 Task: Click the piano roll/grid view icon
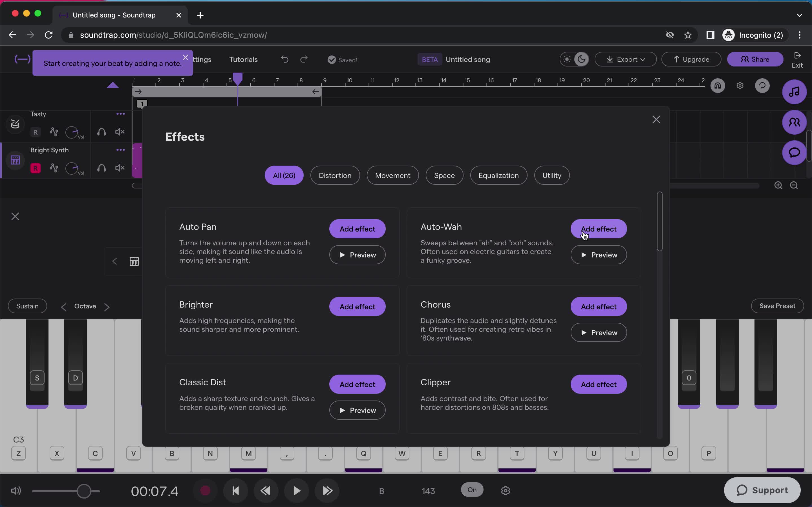coord(134,261)
